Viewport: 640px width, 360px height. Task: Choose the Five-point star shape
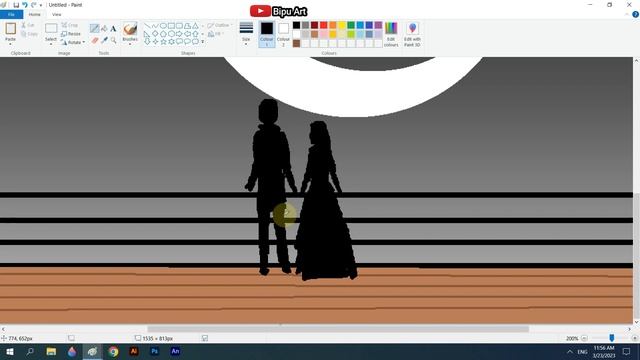[163, 42]
